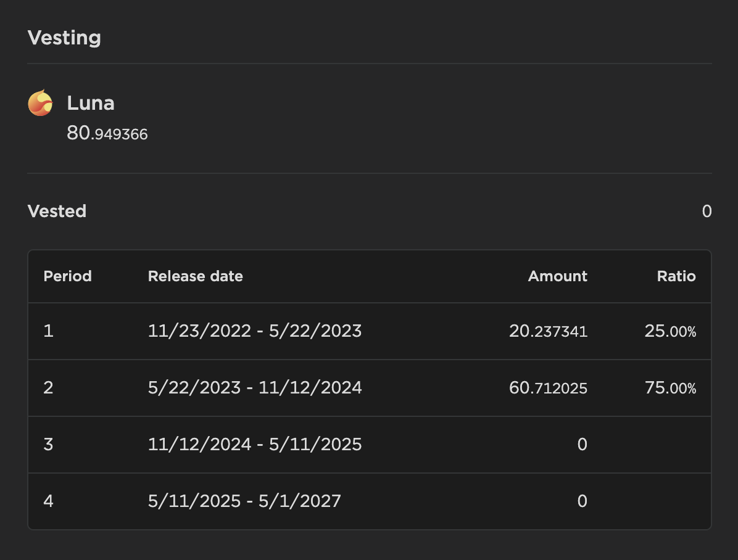Click release date 5/22/2023 - 11/12/2024
Viewport: 738px width, 560px height.
[x=255, y=388]
